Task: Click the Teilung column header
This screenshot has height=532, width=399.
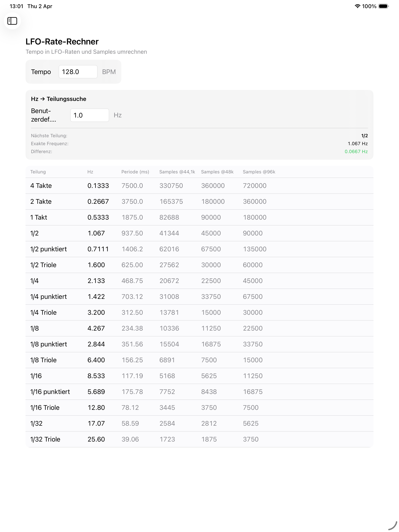Action: (38, 172)
